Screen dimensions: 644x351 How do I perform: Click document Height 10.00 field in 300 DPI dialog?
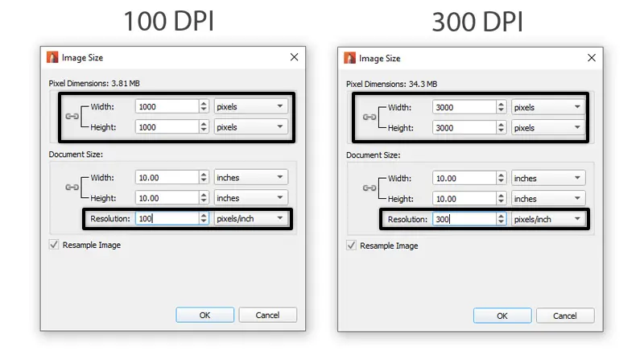[x=464, y=199]
